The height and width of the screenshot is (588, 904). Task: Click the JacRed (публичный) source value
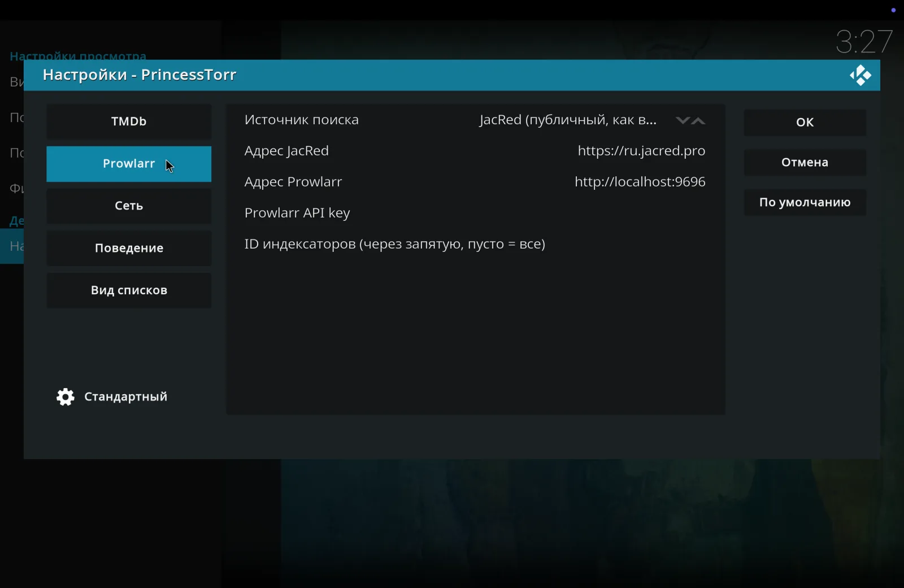coord(568,120)
